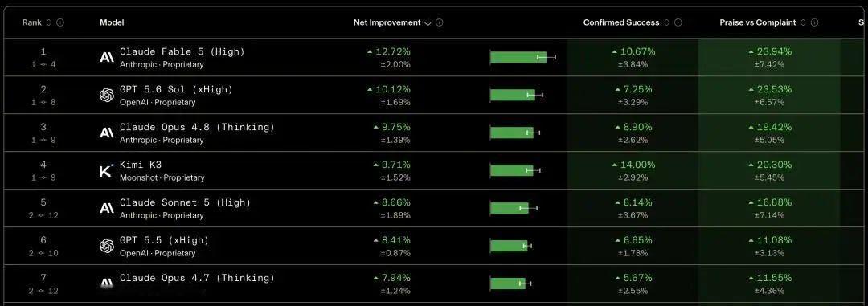
Task: Click the info icon next to Net Improvement
Action: (439, 22)
